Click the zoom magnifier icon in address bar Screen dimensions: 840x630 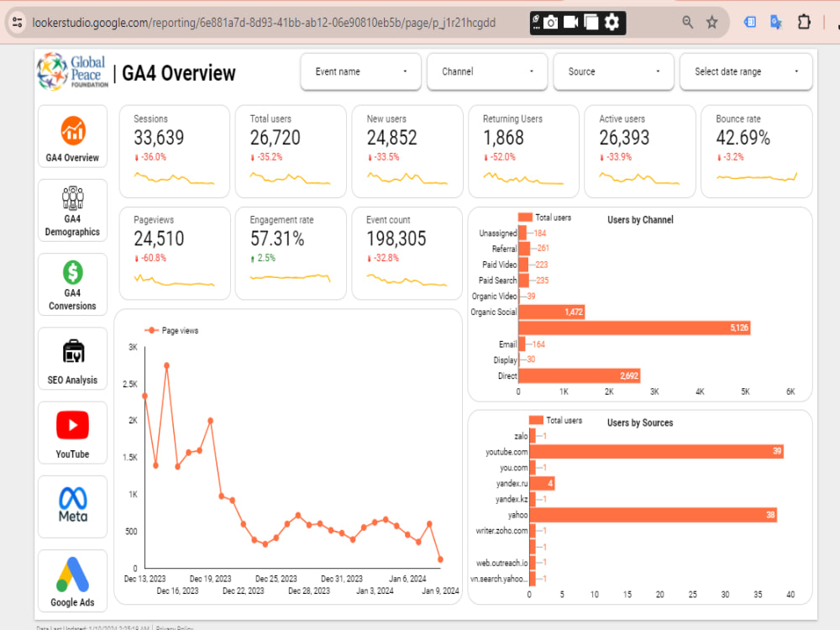pyautogui.click(x=687, y=23)
